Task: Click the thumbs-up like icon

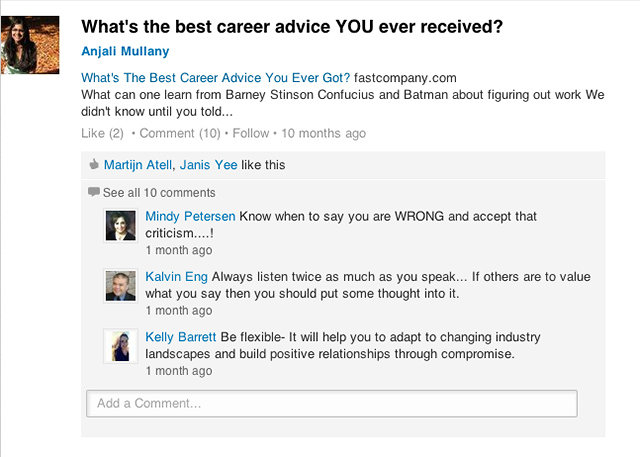Action: 94,164
